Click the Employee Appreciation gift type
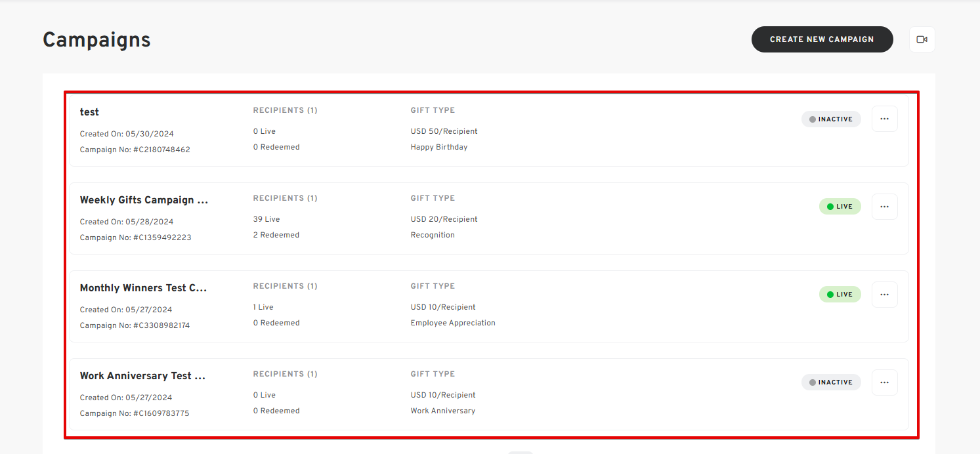Image resolution: width=980 pixels, height=454 pixels. 453,323
